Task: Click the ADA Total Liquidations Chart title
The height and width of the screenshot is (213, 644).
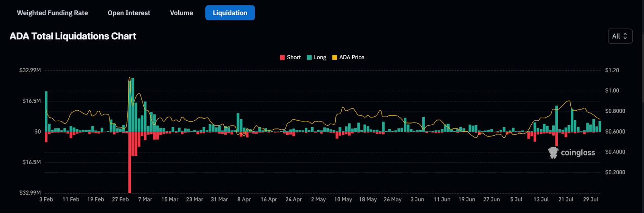Action: tap(73, 36)
